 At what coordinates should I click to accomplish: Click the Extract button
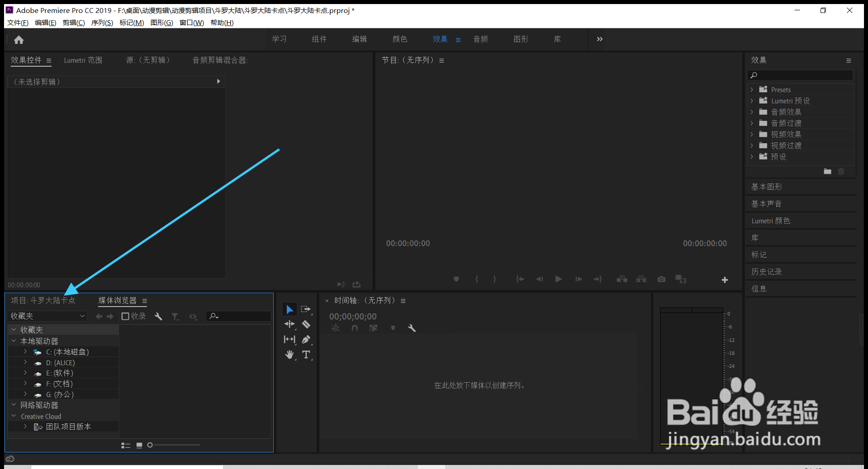click(641, 279)
